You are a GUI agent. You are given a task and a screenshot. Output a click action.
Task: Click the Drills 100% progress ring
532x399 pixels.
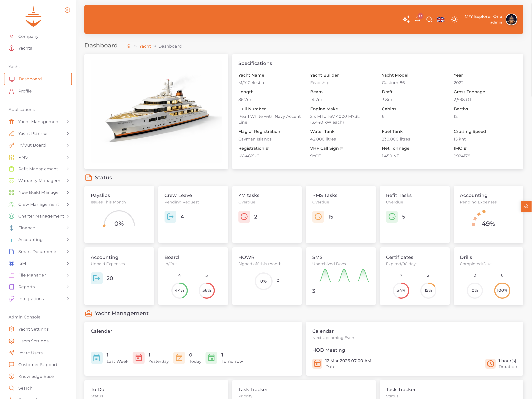coord(502,290)
